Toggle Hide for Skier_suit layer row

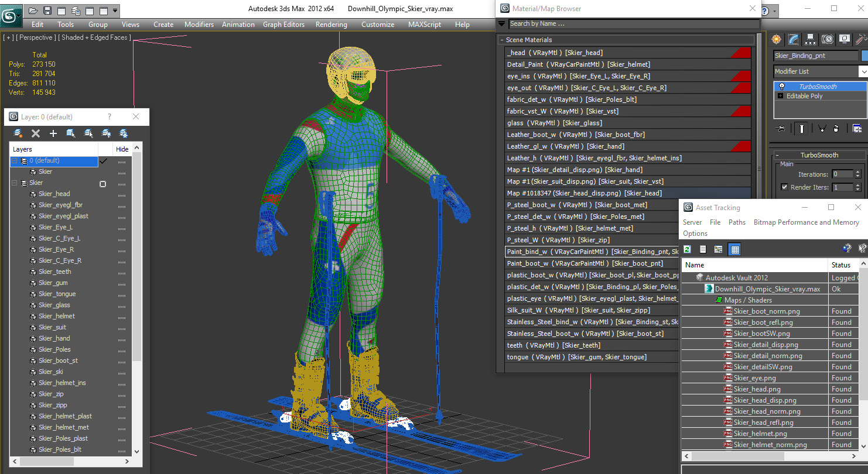pyautogui.click(x=122, y=328)
